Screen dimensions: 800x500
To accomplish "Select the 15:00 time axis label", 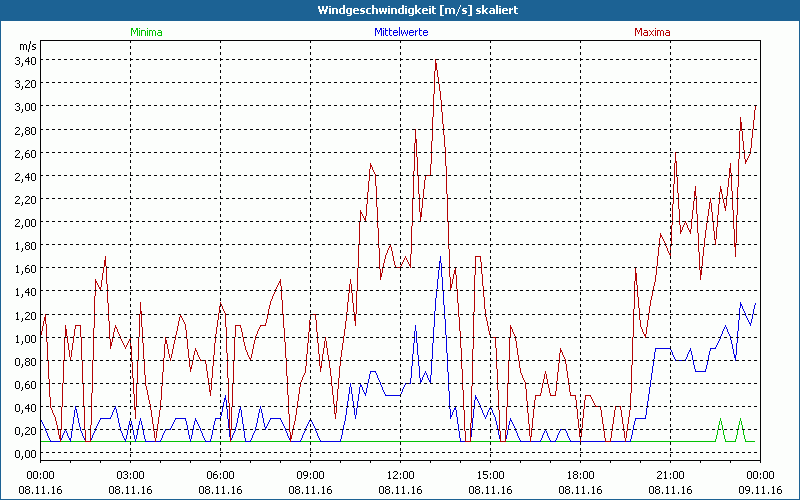I will (490, 474).
